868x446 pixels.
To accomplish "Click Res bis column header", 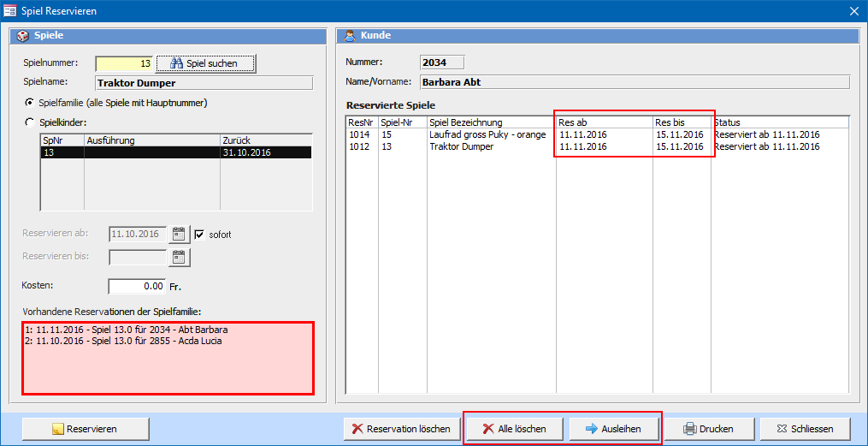I will [682, 122].
